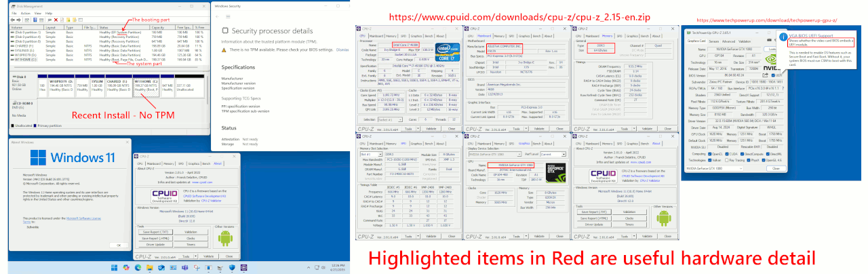This screenshot has width=868, height=274.
Task: Click OK in About Windows dialog
Action: 119,245
